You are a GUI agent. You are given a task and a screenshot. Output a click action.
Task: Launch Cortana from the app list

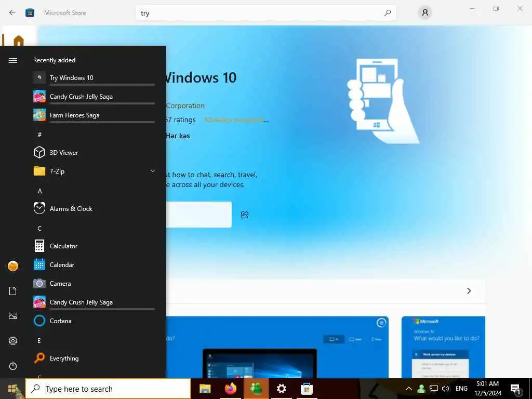[94, 321]
